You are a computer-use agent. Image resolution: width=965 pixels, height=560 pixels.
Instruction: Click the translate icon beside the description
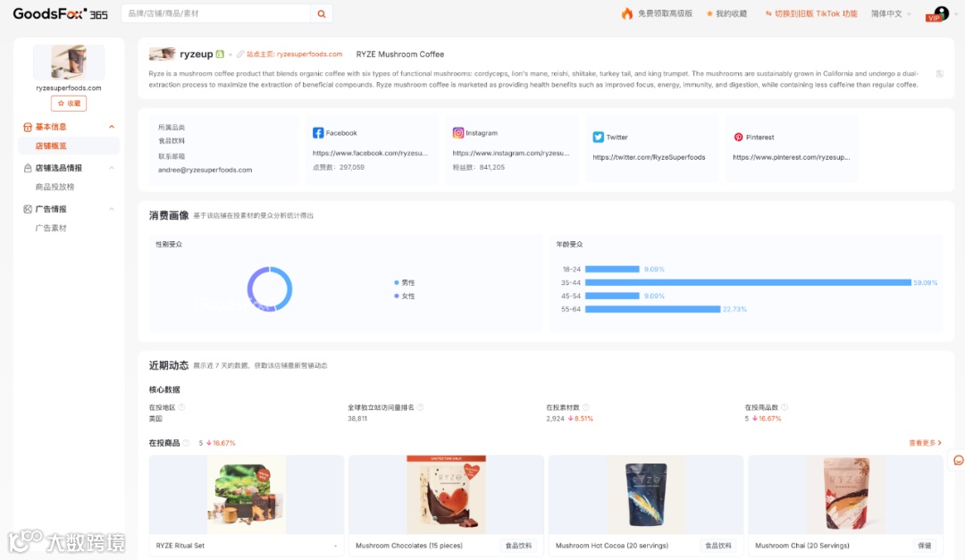(940, 74)
